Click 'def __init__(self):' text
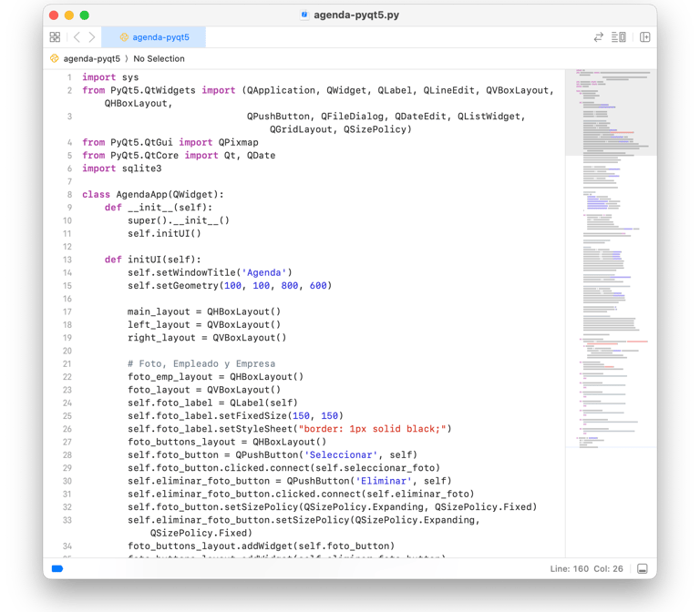This screenshot has height=612, width=700. 159,208
